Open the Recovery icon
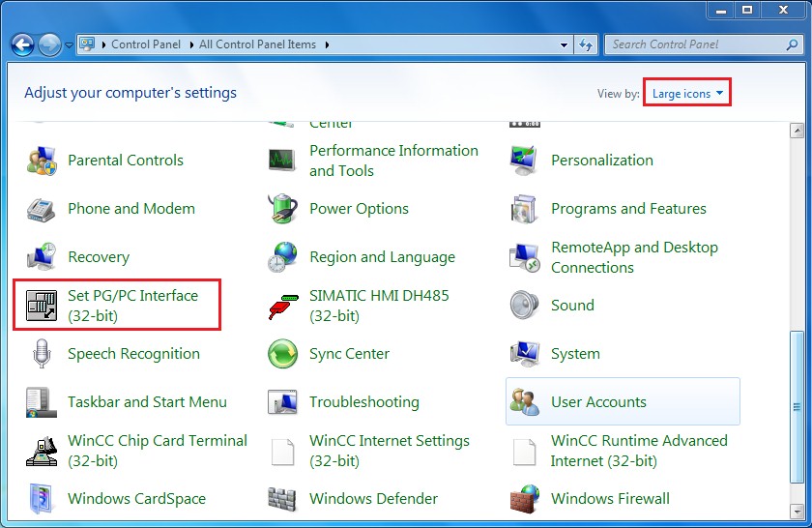 tap(42, 256)
